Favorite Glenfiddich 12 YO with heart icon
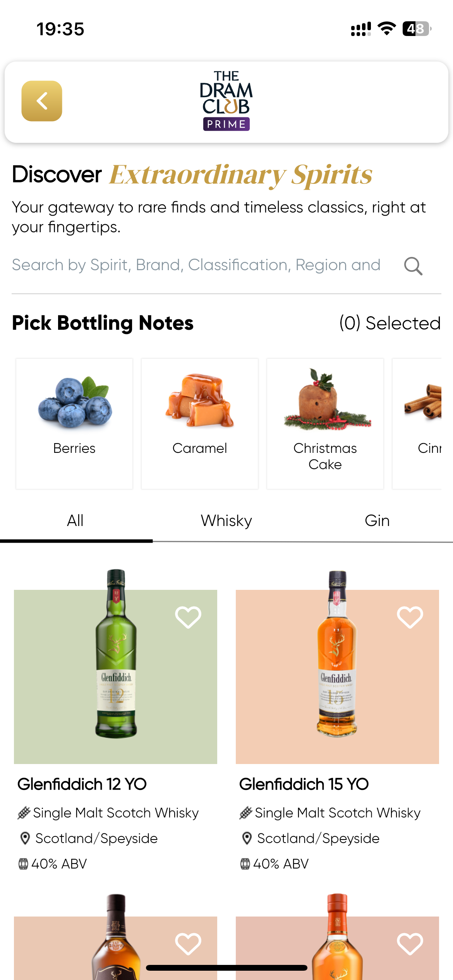This screenshot has height=980, width=453. click(x=188, y=617)
